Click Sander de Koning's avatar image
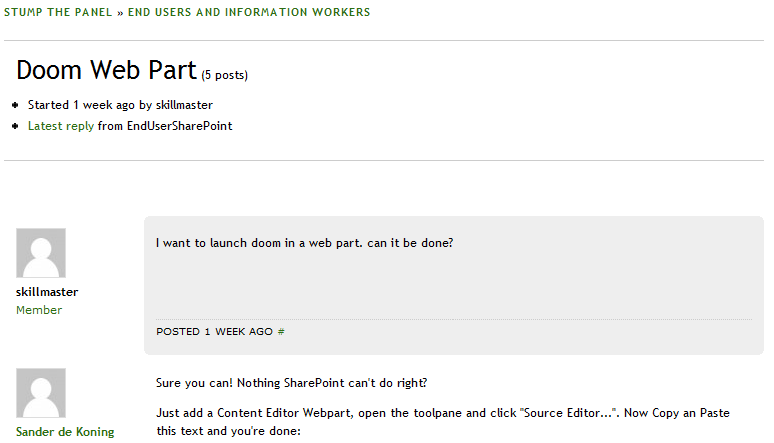The height and width of the screenshot is (443, 774). point(41,393)
